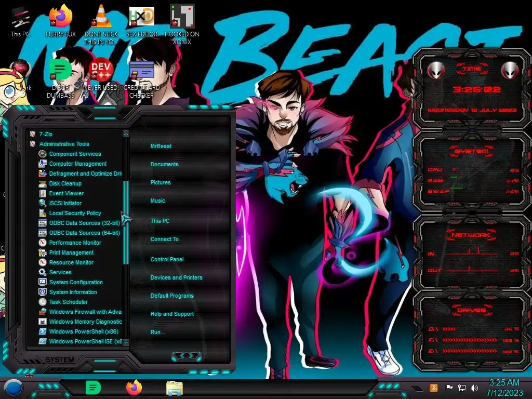The height and width of the screenshot is (399, 532).
Task: Open Computer Management
Action: (78, 164)
